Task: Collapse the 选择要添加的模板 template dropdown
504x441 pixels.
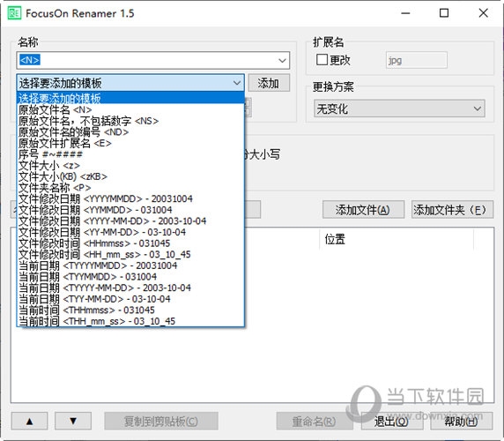Action: coord(237,83)
